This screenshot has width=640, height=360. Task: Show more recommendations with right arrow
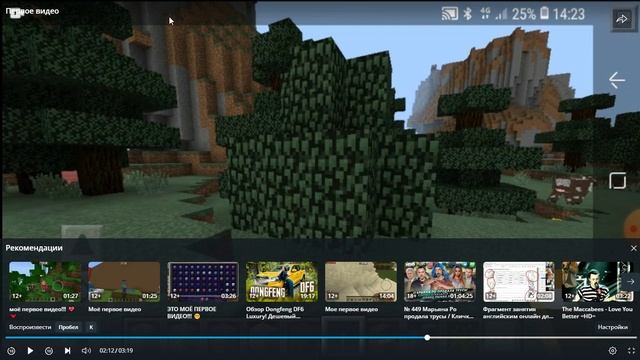point(631,282)
